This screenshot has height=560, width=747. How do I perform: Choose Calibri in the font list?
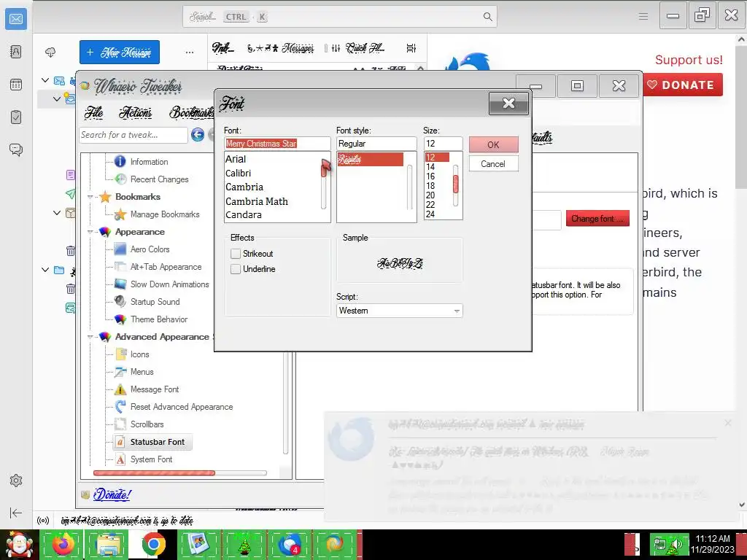tap(239, 174)
